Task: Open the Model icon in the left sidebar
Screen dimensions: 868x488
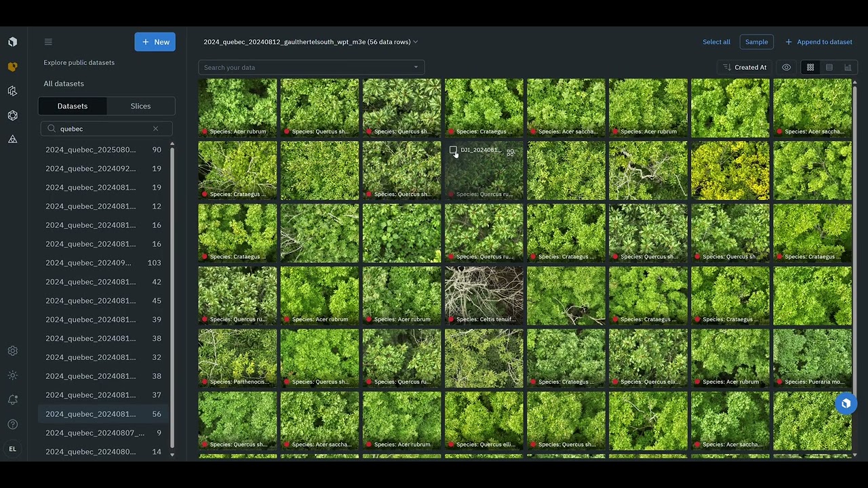Action: [12, 115]
